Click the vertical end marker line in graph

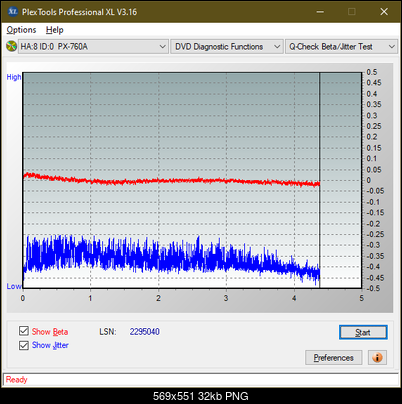point(320,180)
